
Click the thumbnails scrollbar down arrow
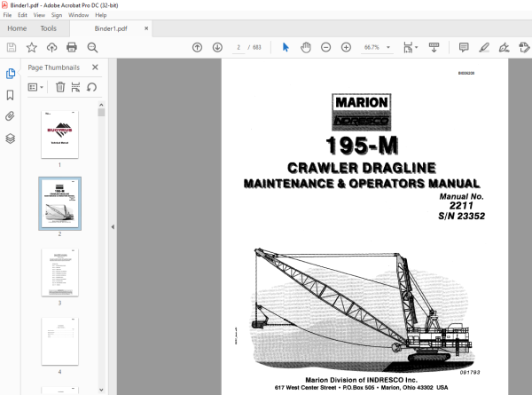point(101,390)
